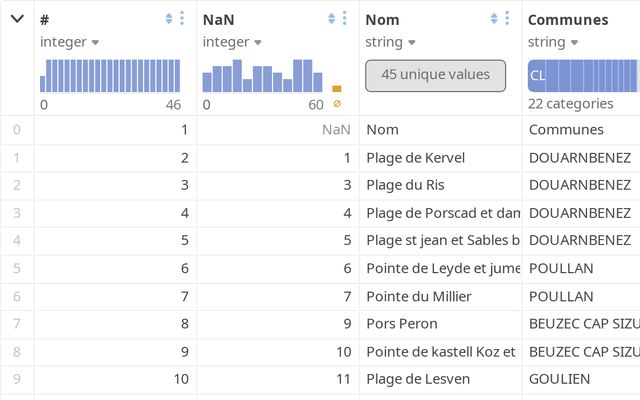Select the CL category bar in Communes
This screenshot has width=640, height=400.
point(582,76)
